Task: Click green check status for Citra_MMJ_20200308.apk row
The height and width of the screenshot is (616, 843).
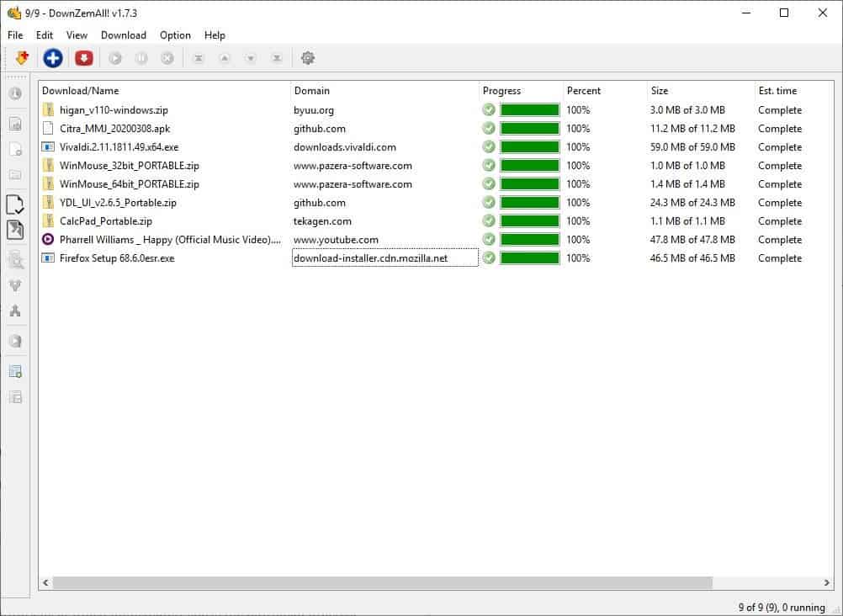Action: pos(489,128)
